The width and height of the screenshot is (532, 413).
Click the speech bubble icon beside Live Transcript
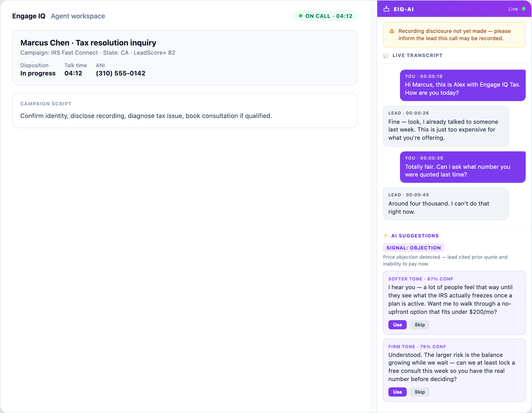click(x=386, y=56)
